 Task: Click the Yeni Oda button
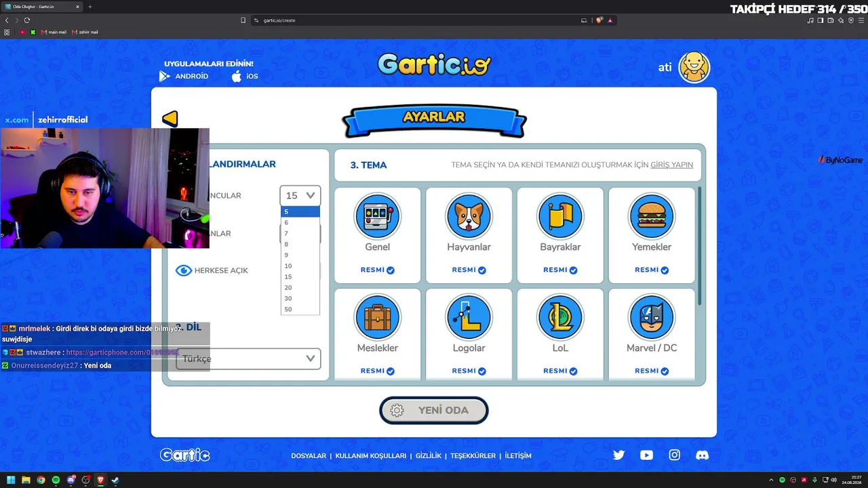[434, 410]
